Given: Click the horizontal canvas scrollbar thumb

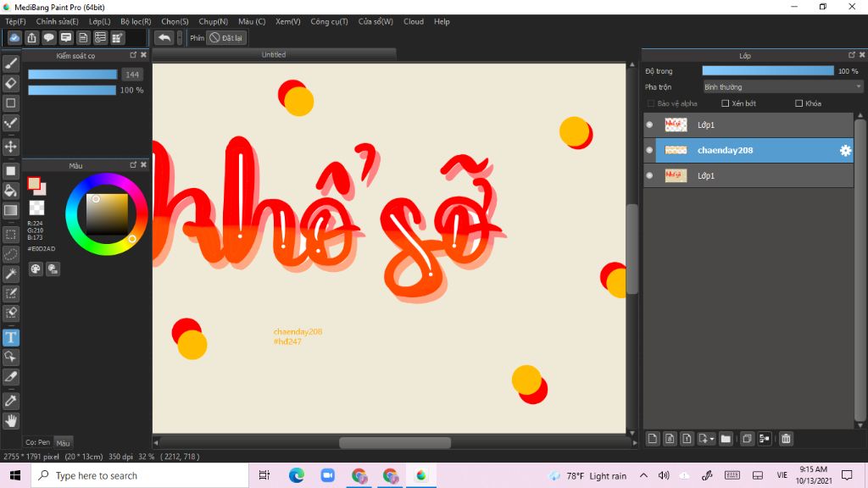Looking at the screenshot, I should pos(395,442).
